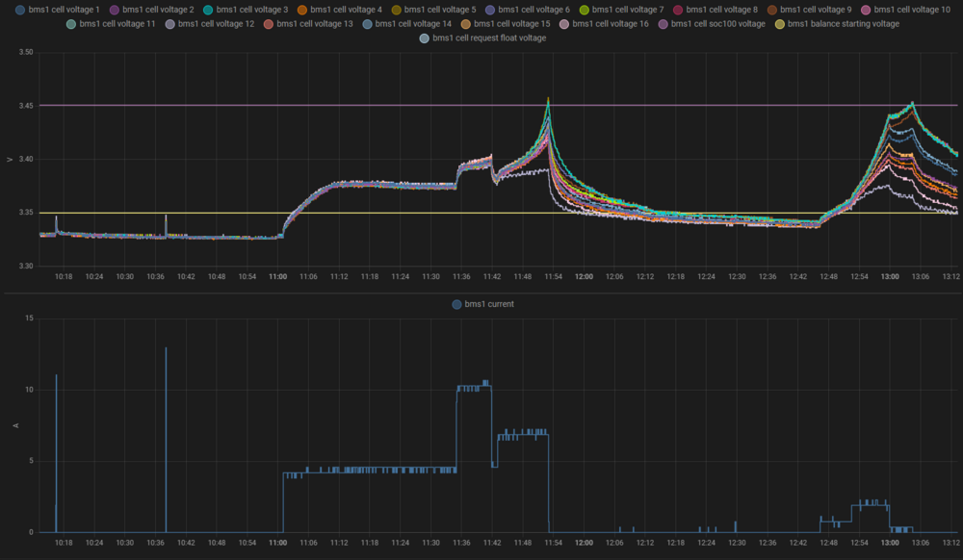Screen dimensions: 963x560
Task: Click the pink bms1 cell voltage 10 legend dot
Action: point(867,10)
